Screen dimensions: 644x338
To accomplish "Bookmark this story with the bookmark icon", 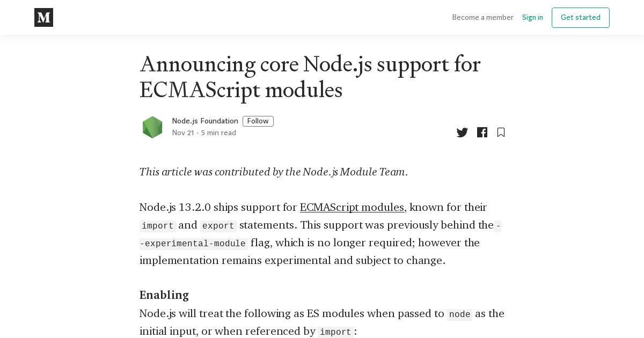I will coord(501,133).
